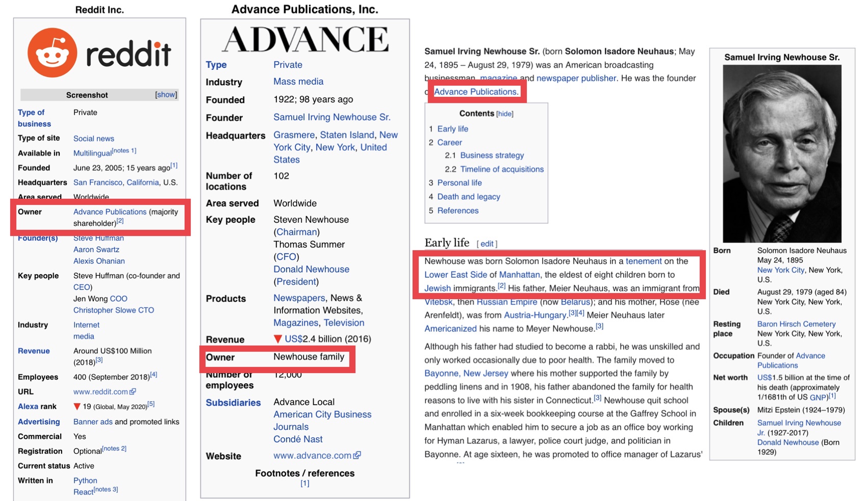Open the Mass media industry link
This screenshot has width=868, height=501.
pos(298,82)
